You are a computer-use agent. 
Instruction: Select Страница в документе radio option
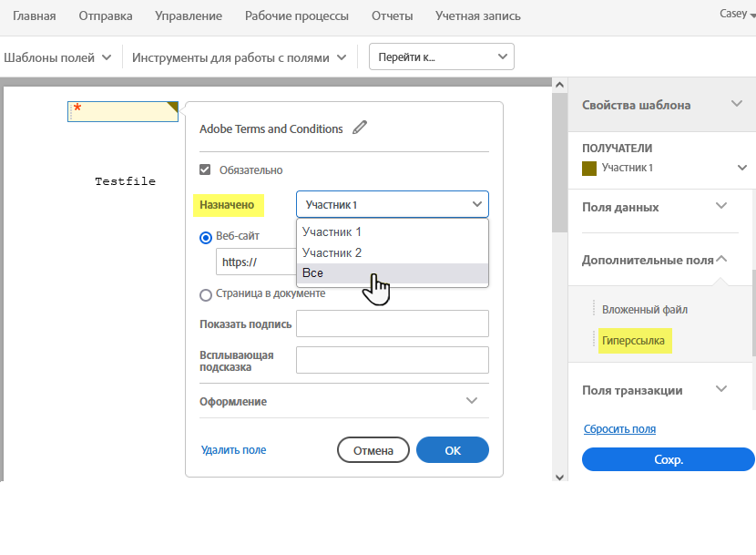pos(206,294)
